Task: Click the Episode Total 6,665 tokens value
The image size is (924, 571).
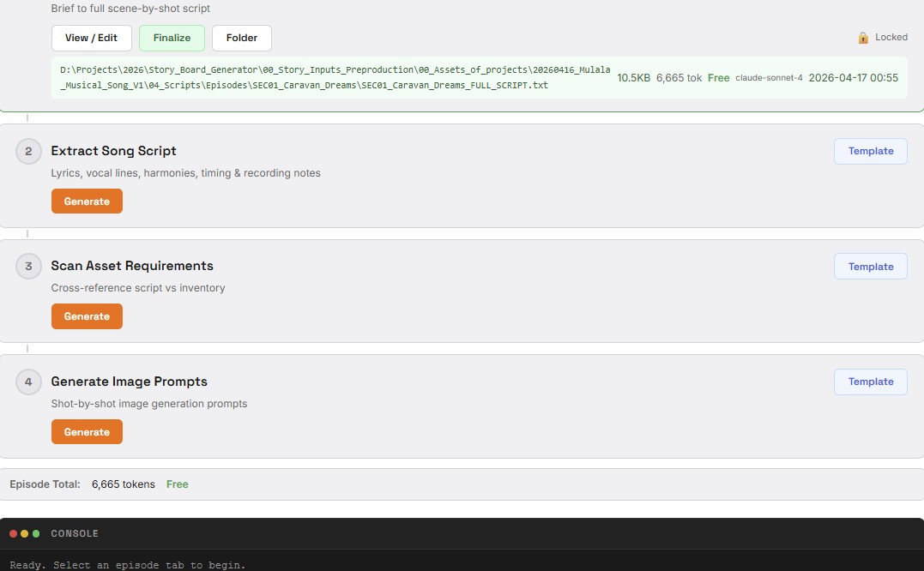Action: click(x=124, y=484)
